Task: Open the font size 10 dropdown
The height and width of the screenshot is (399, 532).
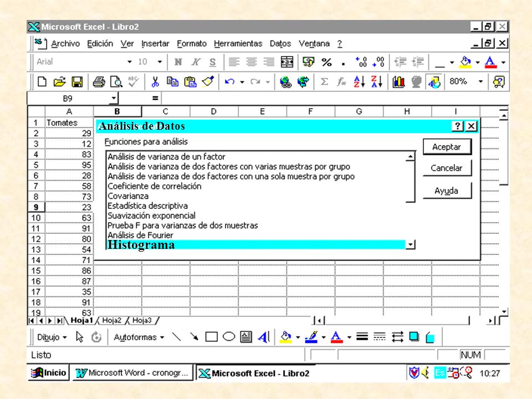Action: pos(160,62)
